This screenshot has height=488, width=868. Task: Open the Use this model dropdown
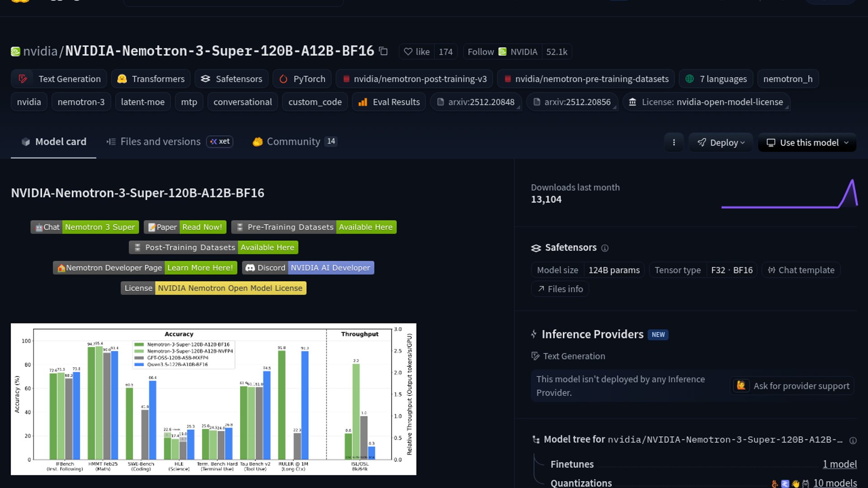coord(807,143)
